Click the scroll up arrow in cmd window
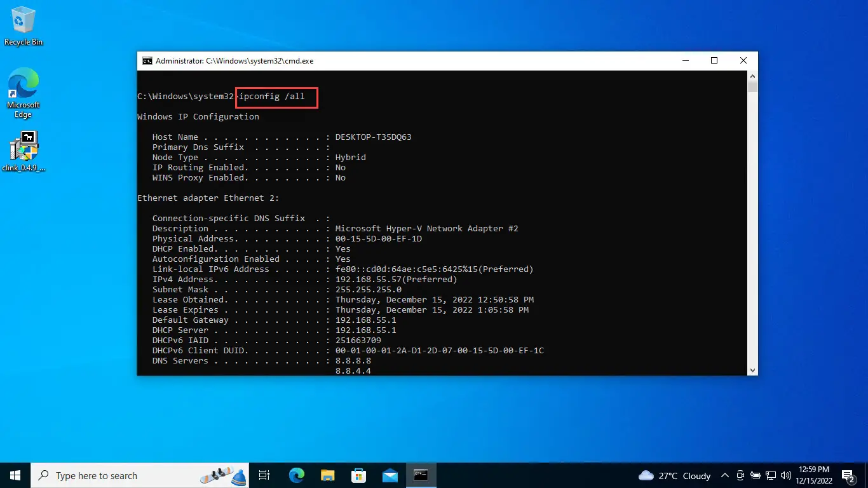The height and width of the screenshot is (488, 868). pos(752,76)
